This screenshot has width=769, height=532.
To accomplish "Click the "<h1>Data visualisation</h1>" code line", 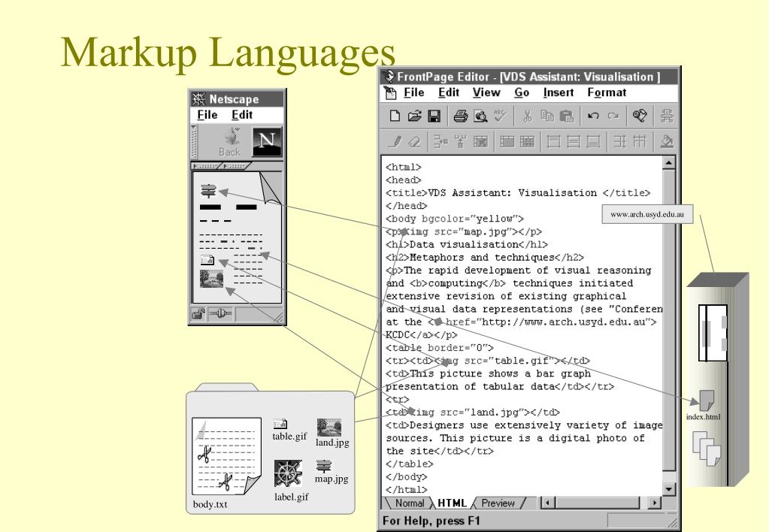I will click(x=466, y=244).
